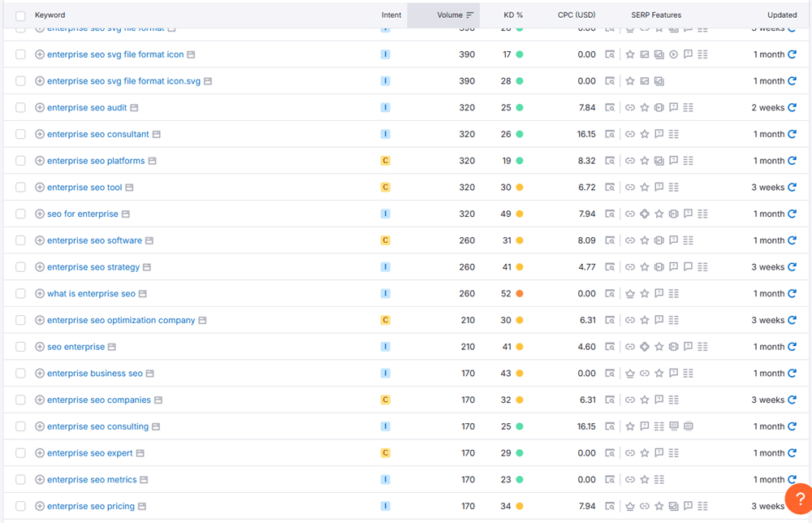Click the Sitelinks icon next to seo for enterprise

point(629,213)
